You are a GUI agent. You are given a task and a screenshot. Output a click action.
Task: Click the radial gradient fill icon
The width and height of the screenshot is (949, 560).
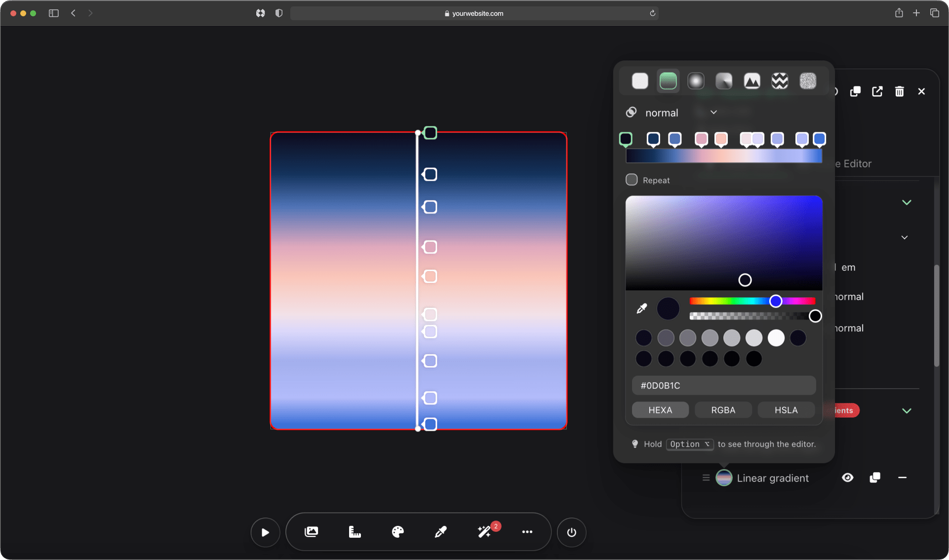point(696,81)
